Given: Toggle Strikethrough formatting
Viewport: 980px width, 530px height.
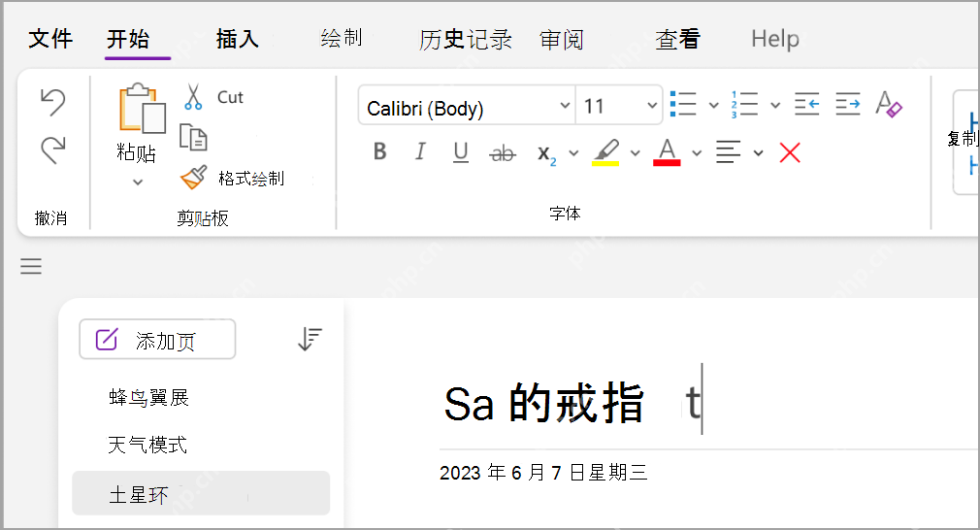Looking at the screenshot, I should pos(503,152).
